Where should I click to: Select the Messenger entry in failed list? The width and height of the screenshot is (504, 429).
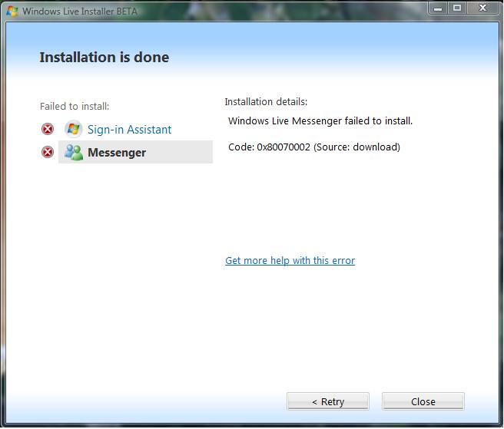tap(135, 152)
